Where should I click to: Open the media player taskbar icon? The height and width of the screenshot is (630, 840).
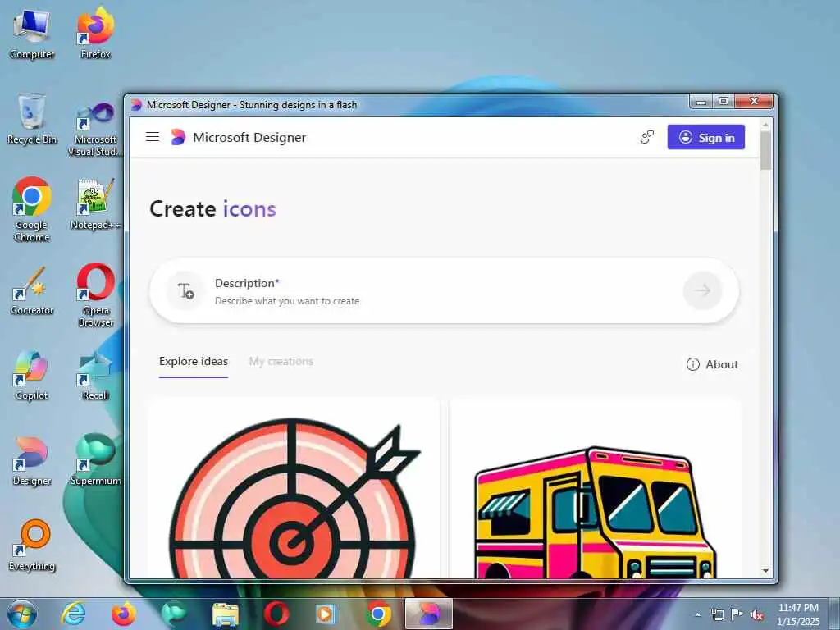(x=326, y=614)
